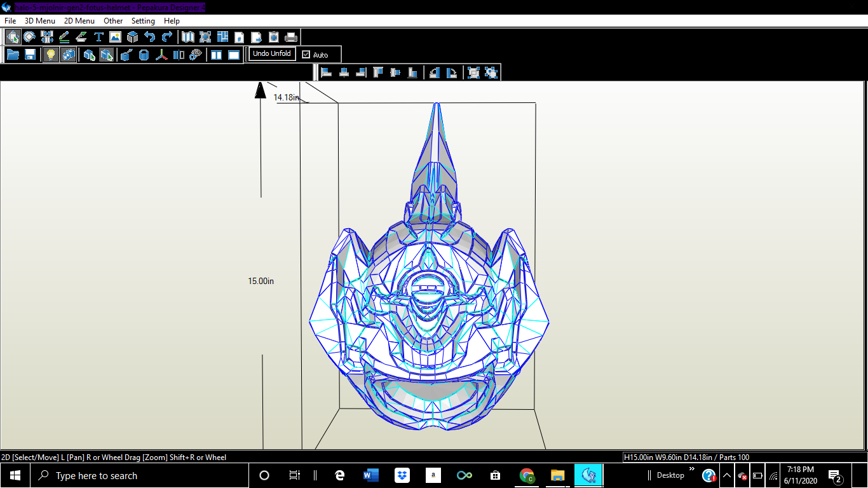Click the Input Image tool icon
Image resolution: width=868 pixels, height=488 pixels.
[x=115, y=37]
